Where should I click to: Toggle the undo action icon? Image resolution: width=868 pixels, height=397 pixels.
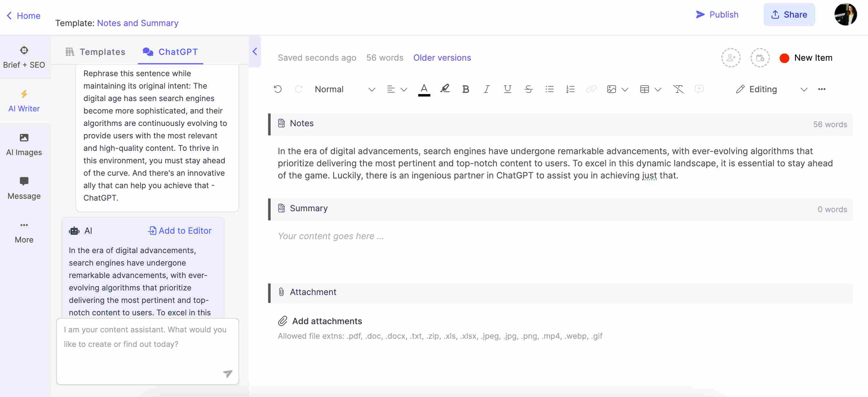tap(277, 88)
